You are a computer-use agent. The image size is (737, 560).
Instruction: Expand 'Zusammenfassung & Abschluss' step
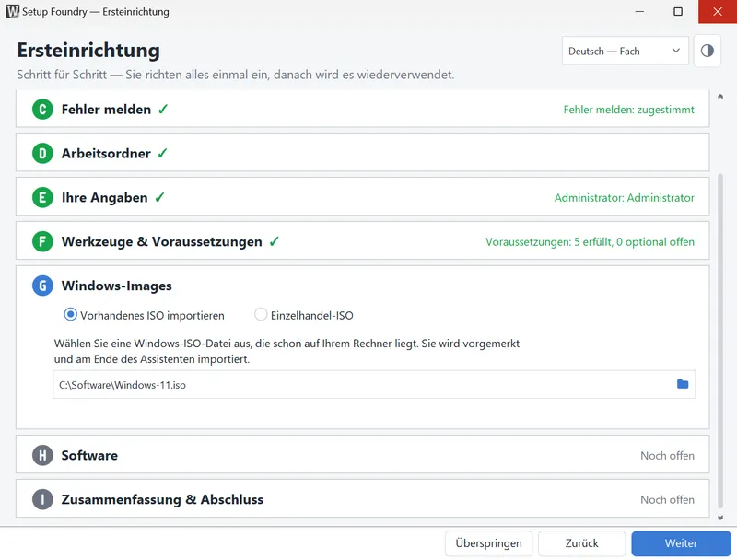point(362,499)
